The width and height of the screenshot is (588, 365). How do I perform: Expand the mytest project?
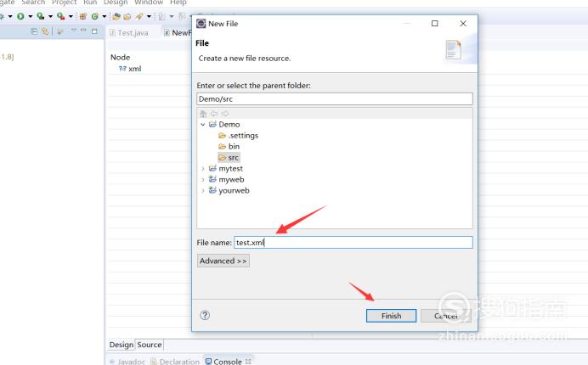tap(203, 169)
